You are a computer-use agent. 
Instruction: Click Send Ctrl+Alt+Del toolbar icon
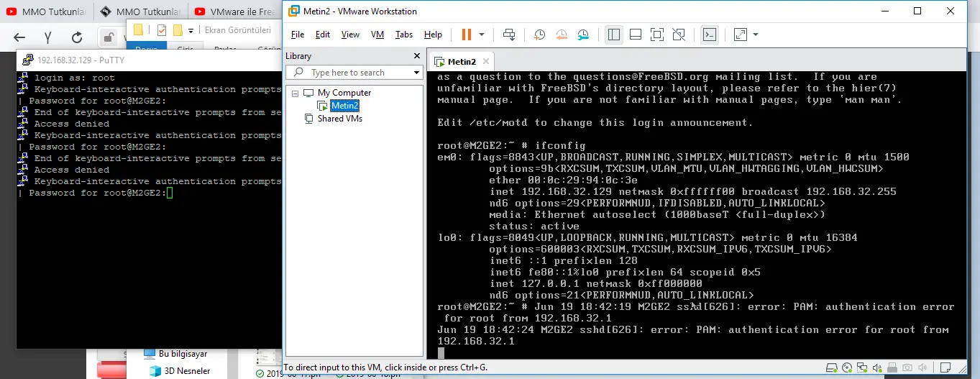(509, 35)
